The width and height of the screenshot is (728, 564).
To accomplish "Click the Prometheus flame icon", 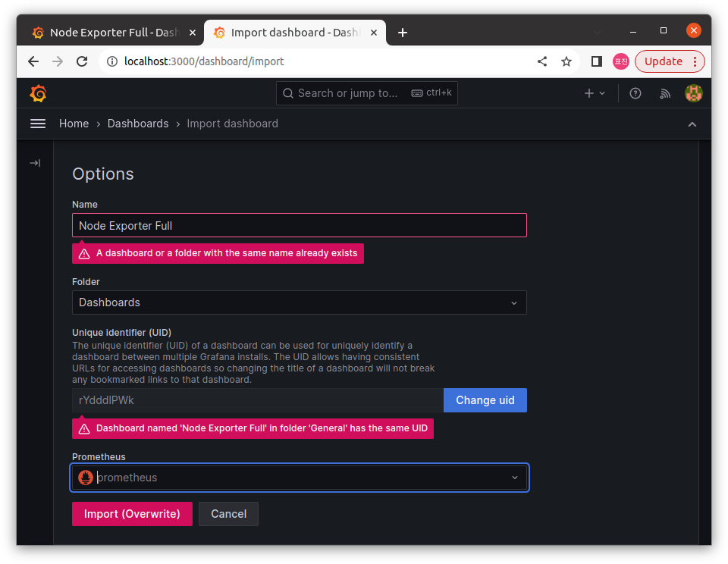I will tap(86, 478).
